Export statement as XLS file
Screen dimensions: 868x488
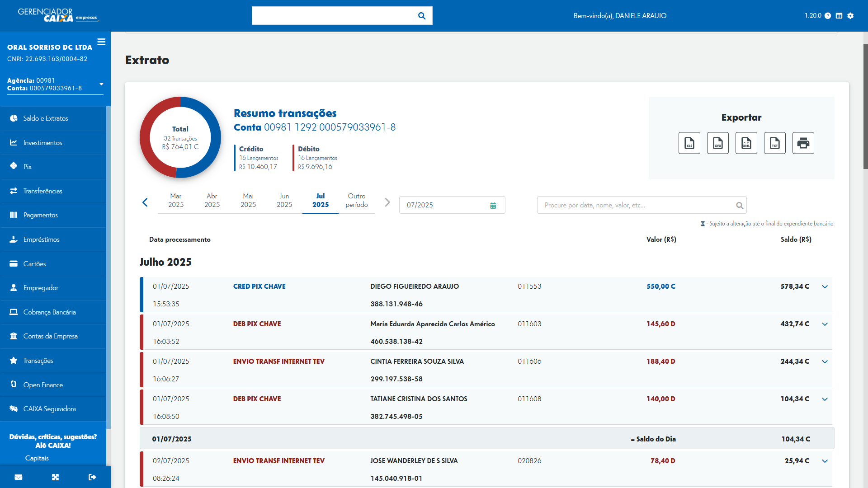click(689, 143)
